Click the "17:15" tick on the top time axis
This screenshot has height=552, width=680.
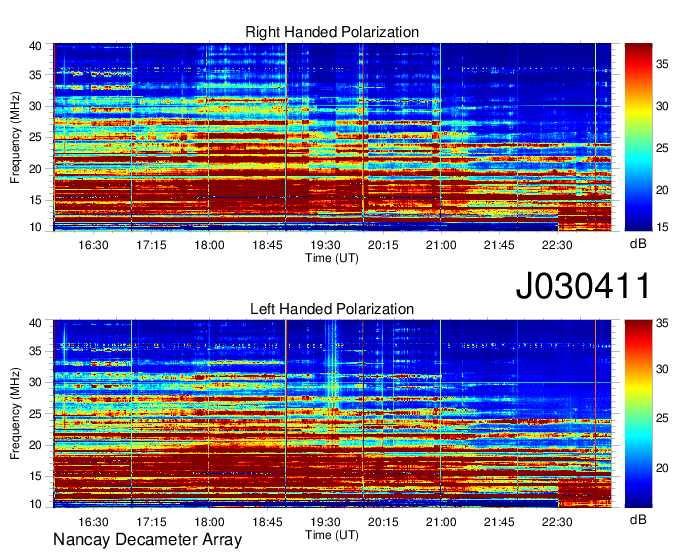click(x=151, y=245)
